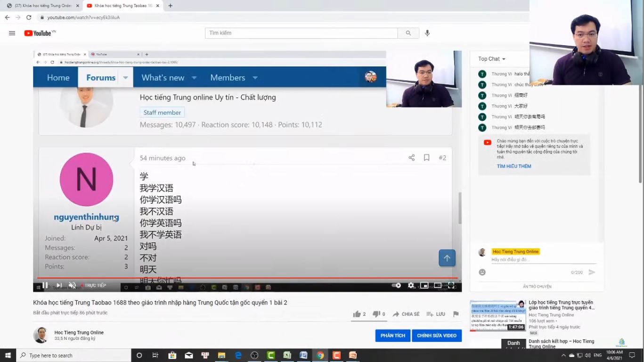The width and height of the screenshot is (644, 362).
Task: Pause the live stream video
Action: tap(45, 285)
